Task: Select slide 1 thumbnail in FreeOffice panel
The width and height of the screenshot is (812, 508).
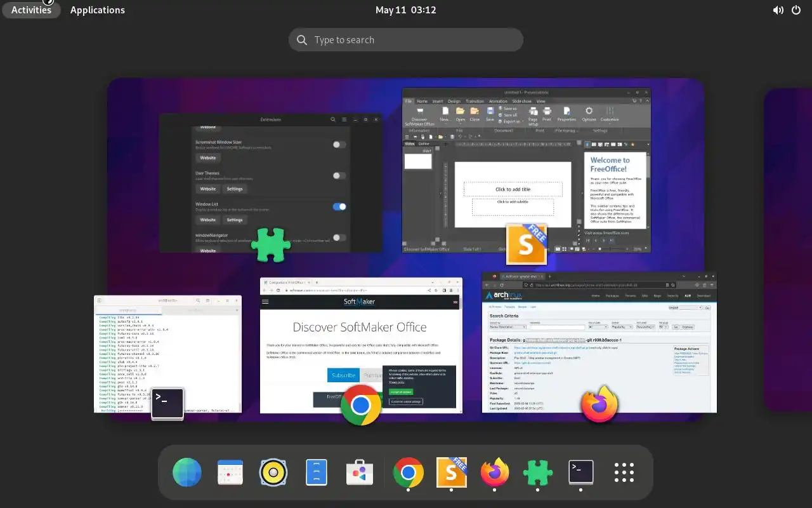Action: (418, 161)
